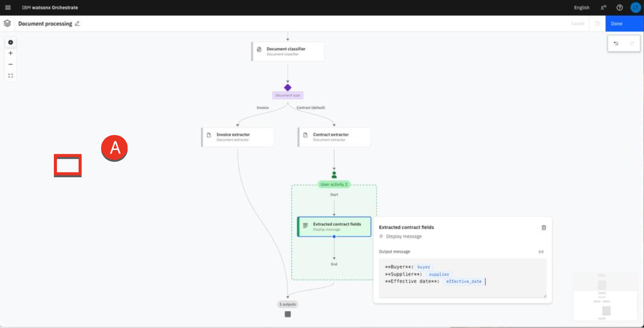This screenshot has height=328, width=644.
Task: Select the Invoice extractor node
Action: pos(238,137)
